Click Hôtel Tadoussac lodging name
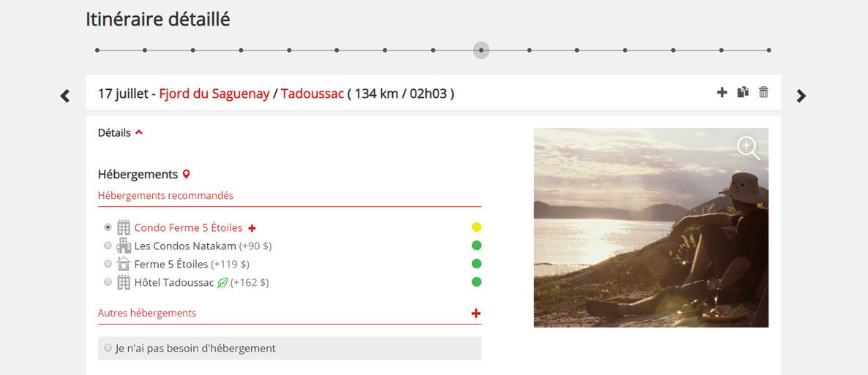This screenshot has width=868, height=375. (174, 283)
